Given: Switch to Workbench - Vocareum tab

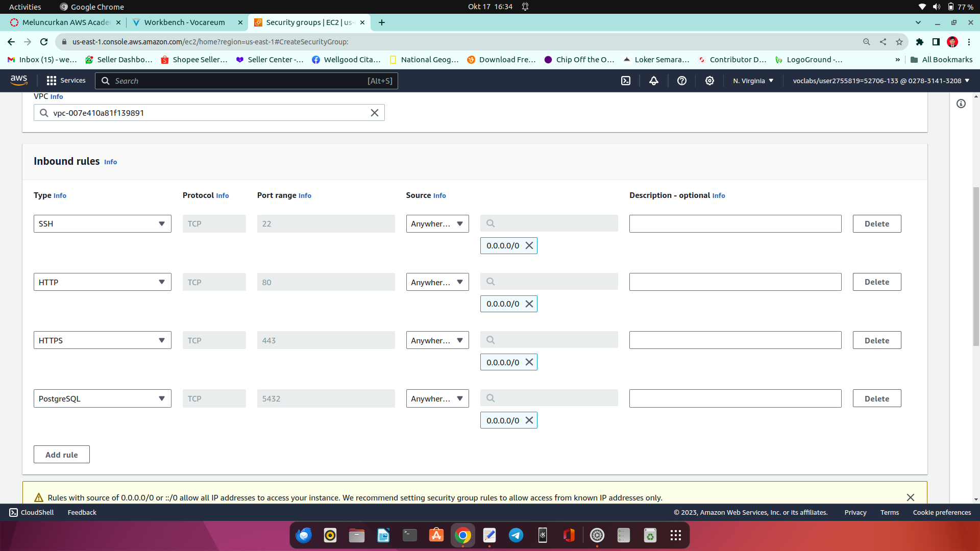Looking at the screenshot, I should [x=184, y=22].
